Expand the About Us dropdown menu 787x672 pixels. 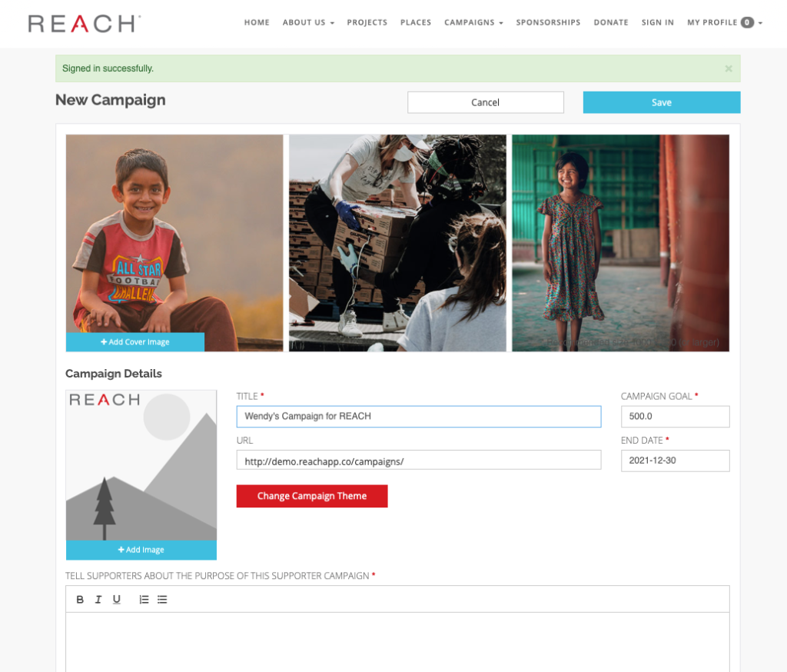click(x=308, y=22)
